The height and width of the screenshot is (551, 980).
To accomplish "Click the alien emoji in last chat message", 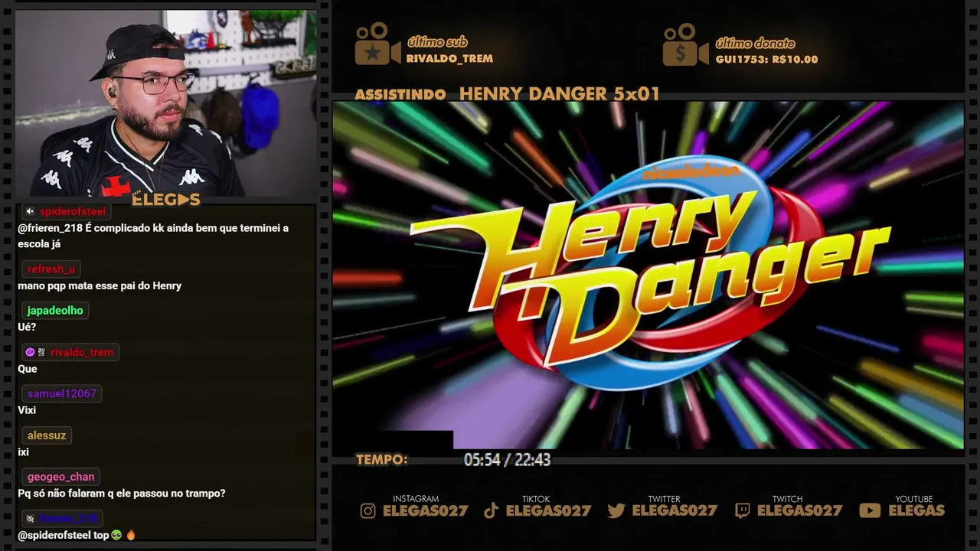I will click(x=116, y=535).
